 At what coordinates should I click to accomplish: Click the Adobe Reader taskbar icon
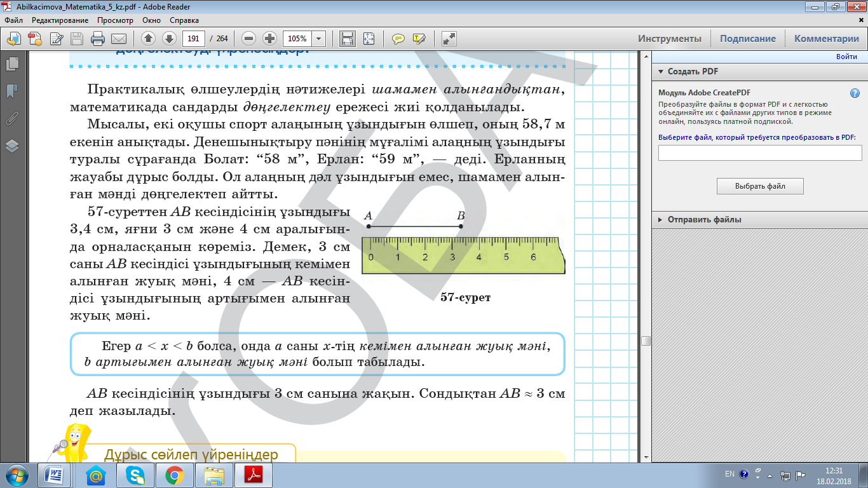[x=254, y=475]
